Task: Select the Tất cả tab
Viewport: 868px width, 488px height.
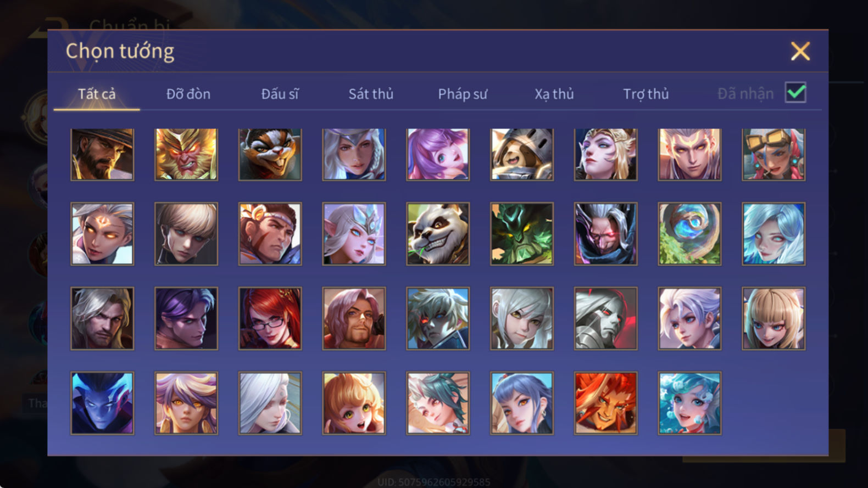Action: [x=97, y=94]
